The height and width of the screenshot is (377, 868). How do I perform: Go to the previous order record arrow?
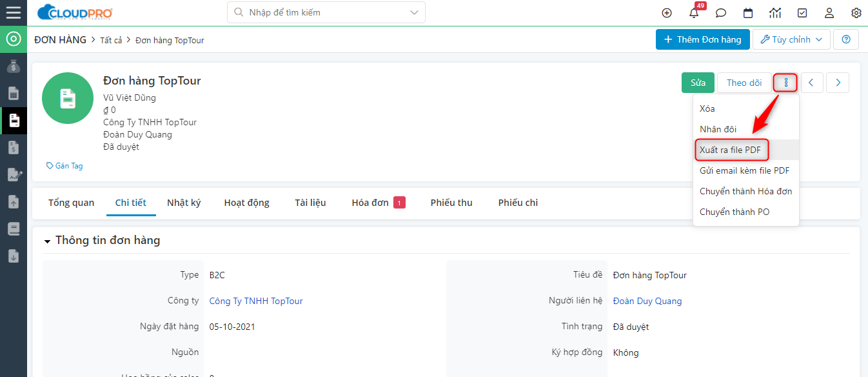tap(811, 83)
